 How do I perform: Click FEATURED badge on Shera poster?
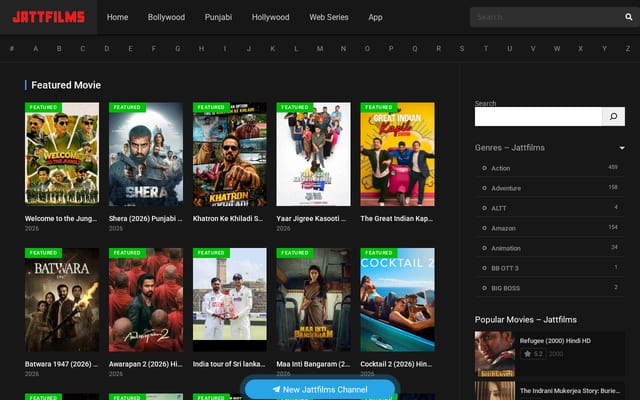[x=127, y=107]
